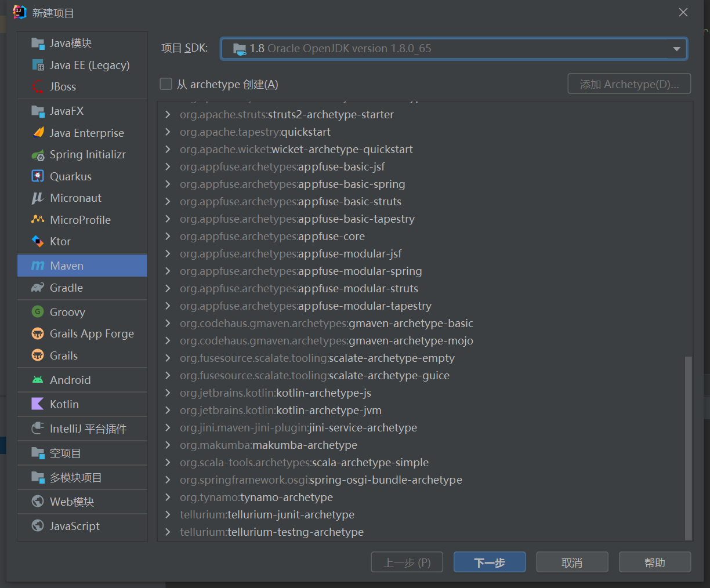Enable the 从 archetype 创建 checkbox
The height and width of the screenshot is (588, 710).
[166, 84]
